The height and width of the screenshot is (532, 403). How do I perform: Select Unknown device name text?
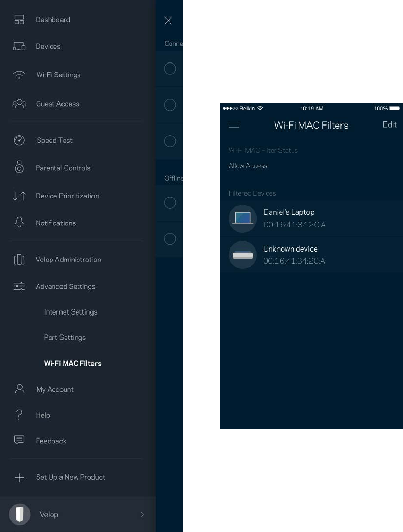pyautogui.click(x=290, y=248)
